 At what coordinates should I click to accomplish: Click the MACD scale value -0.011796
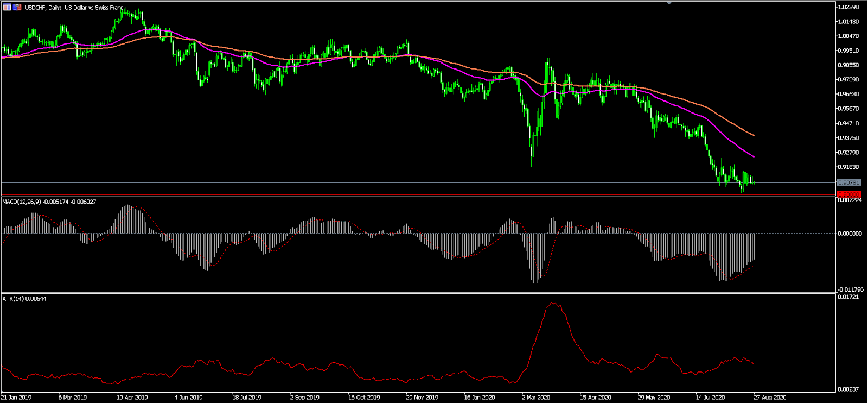pos(850,289)
